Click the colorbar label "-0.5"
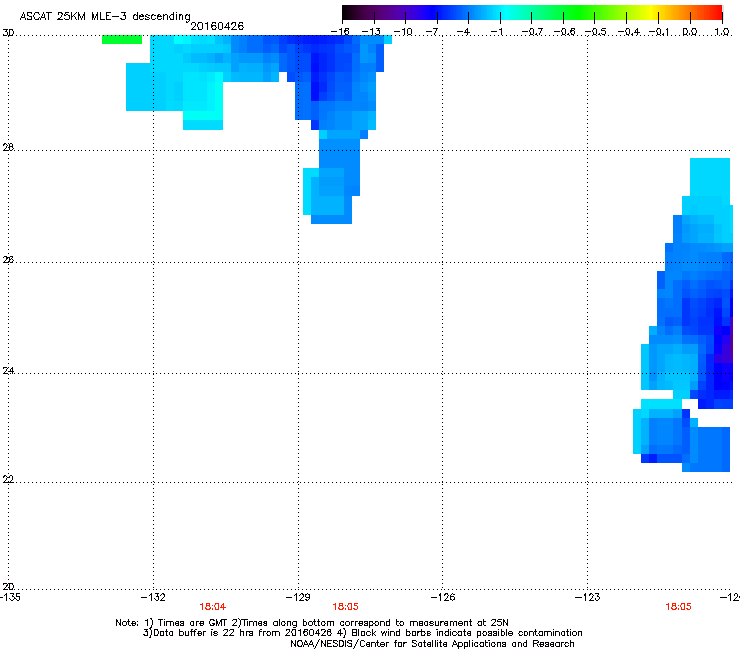 tap(596, 32)
